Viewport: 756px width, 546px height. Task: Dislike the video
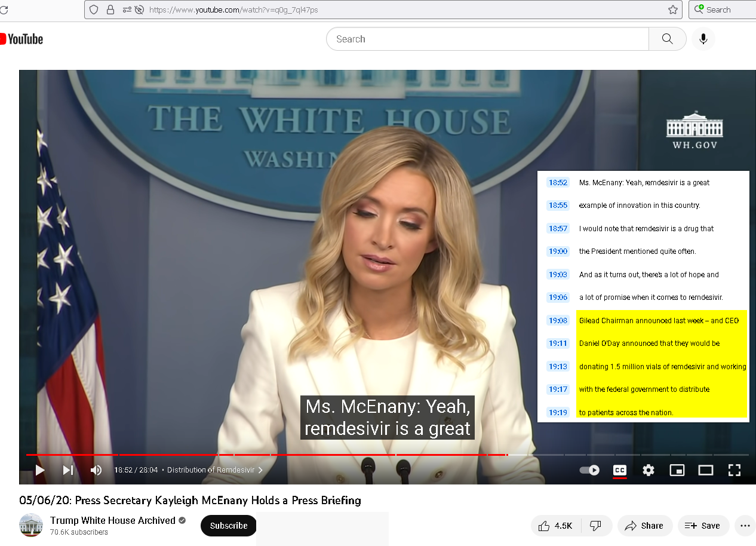point(595,526)
